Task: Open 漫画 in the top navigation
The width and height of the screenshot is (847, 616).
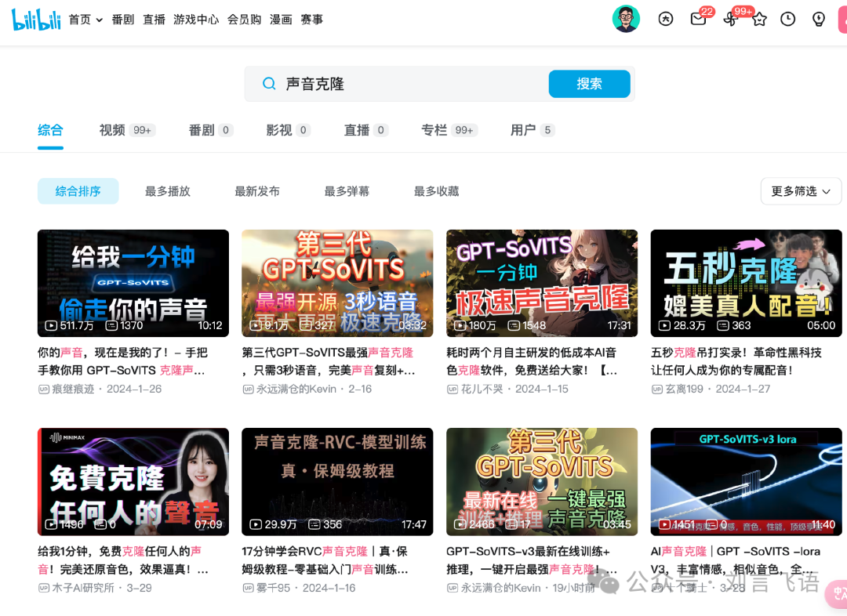Action: click(x=281, y=20)
